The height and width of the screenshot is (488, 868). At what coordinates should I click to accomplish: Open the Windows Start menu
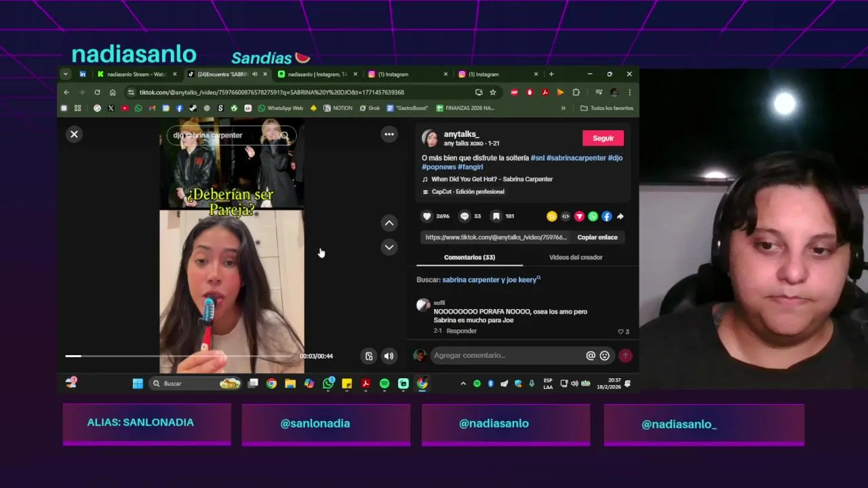click(138, 384)
